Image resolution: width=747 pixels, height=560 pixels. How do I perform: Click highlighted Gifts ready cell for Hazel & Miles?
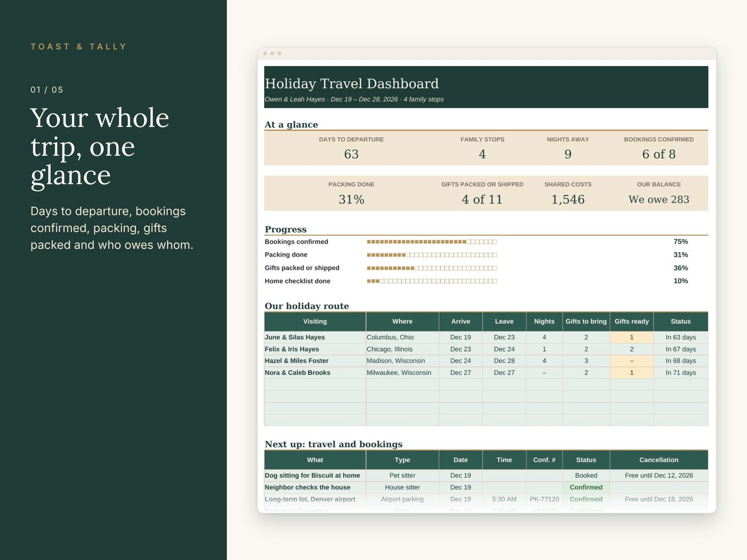[x=632, y=361]
